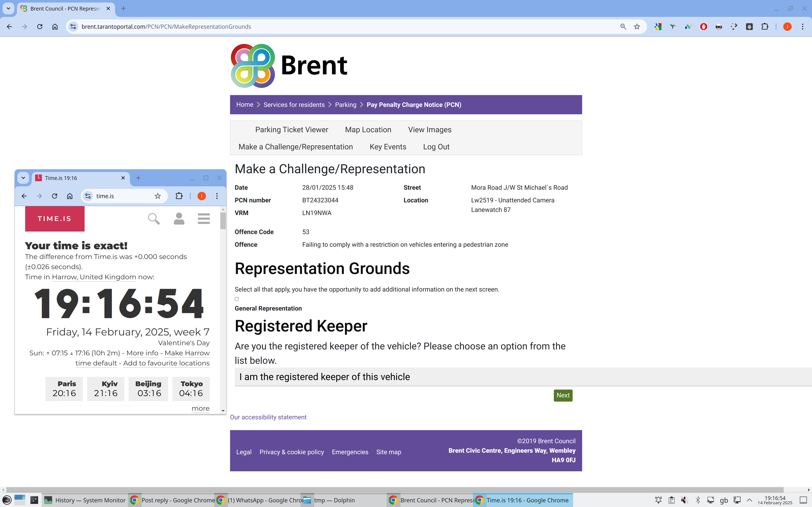Open the Chrome extensions puzzle icon
Screen dimensions: 812x507
coord(765,26)
